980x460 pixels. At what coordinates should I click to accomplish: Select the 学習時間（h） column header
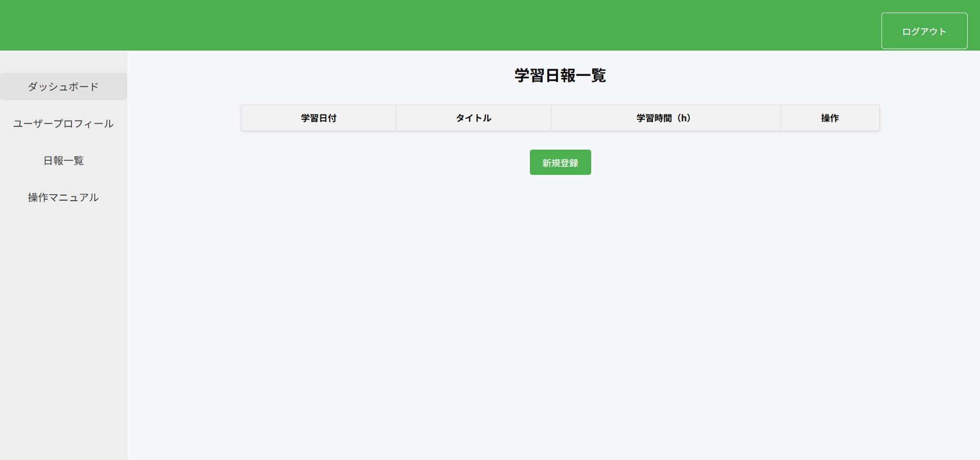click(666, 118)
